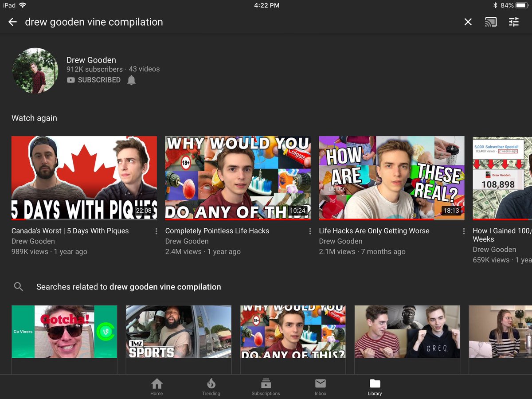The height and width of the screenshot is (399, 532).
Task: Tap '989K views · 1 year ago' text
Action: click(49, 251)
